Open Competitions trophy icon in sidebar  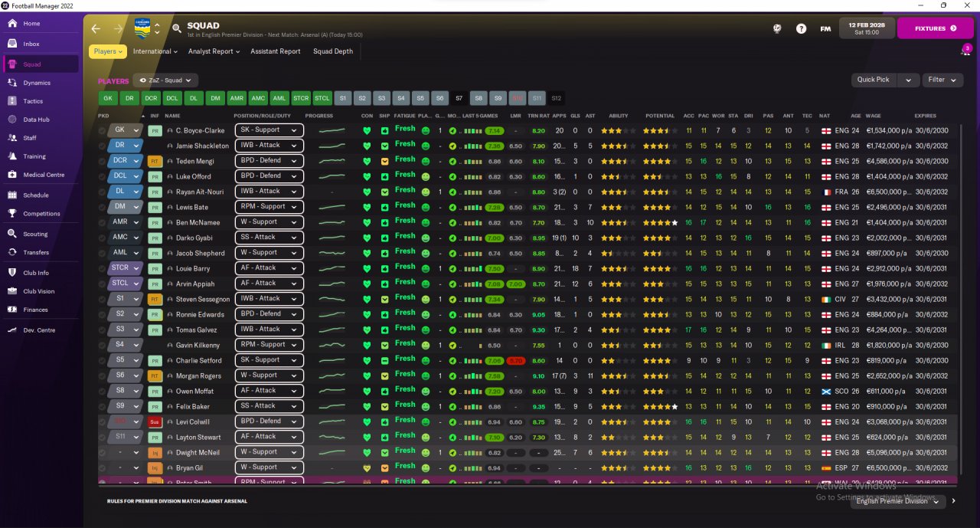pos(12,214)
